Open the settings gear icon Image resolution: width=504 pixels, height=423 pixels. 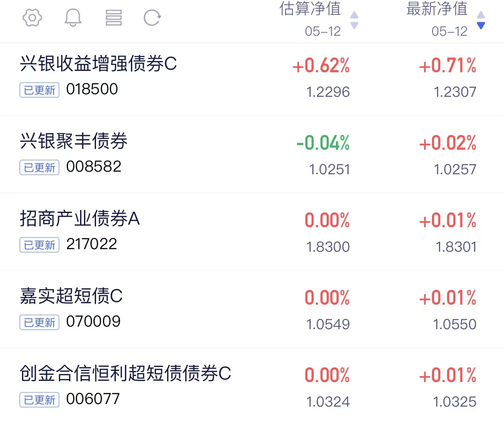tap(32, 17)
